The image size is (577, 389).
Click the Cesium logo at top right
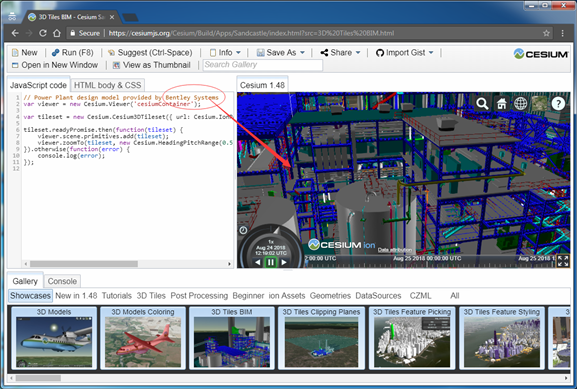pyautogui.click(x=541, y=54)
